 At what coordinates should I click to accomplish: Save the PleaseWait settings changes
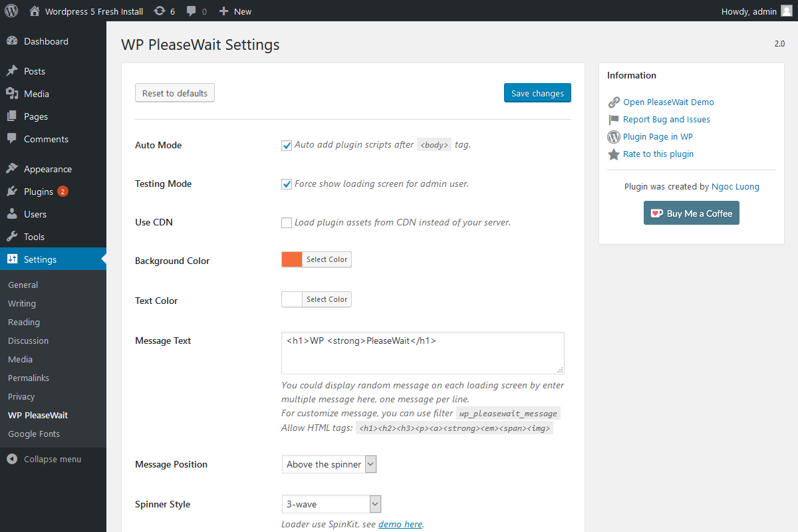pos(537,92)
